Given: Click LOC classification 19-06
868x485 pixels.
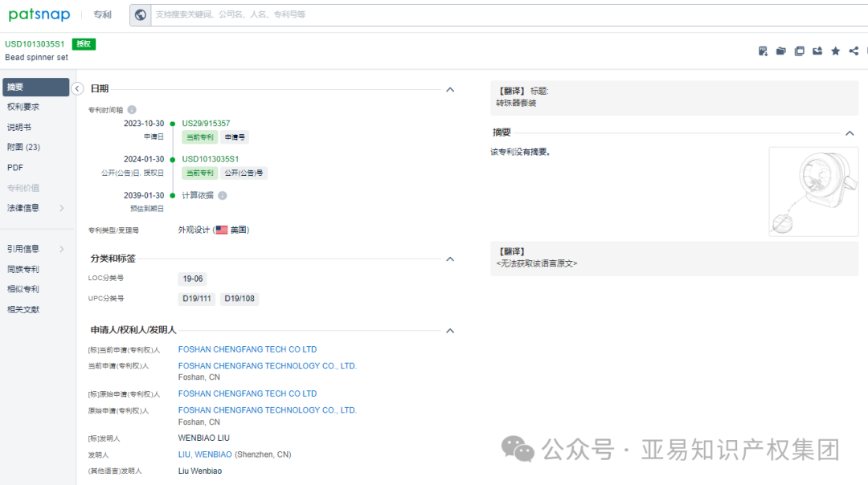Looking at the screenshot, I should [x=193, y=279].
